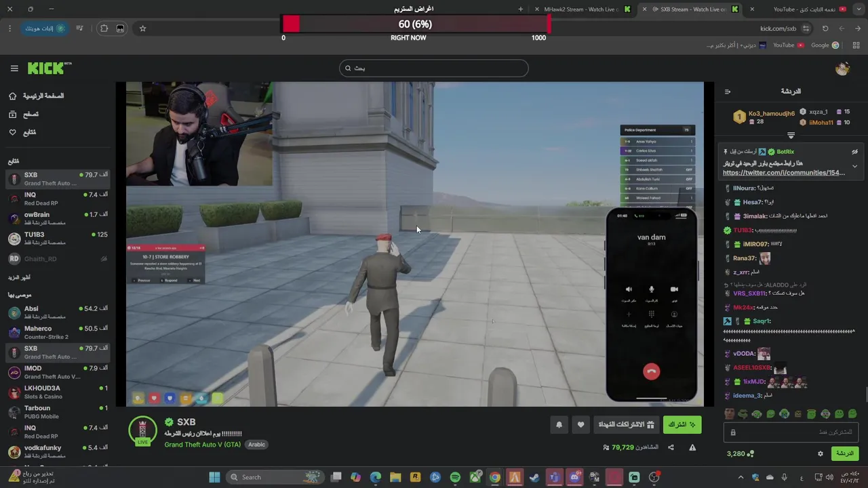Click green chat send button
The height and width of the screenshot is (488, 868).
pos(844,453)
